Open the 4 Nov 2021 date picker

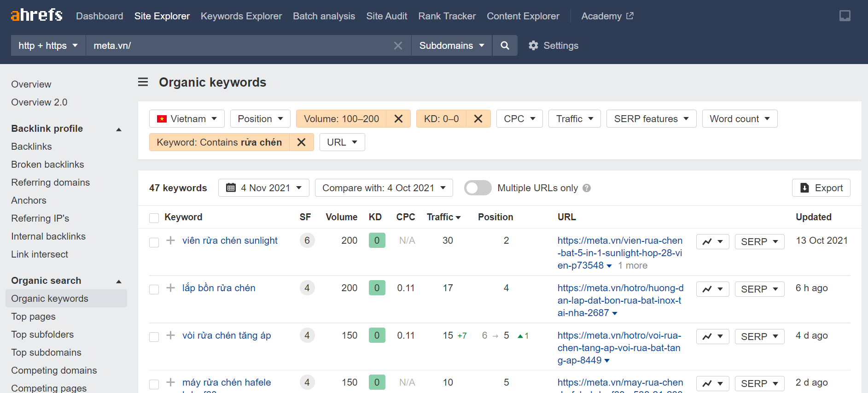point(263,188)
